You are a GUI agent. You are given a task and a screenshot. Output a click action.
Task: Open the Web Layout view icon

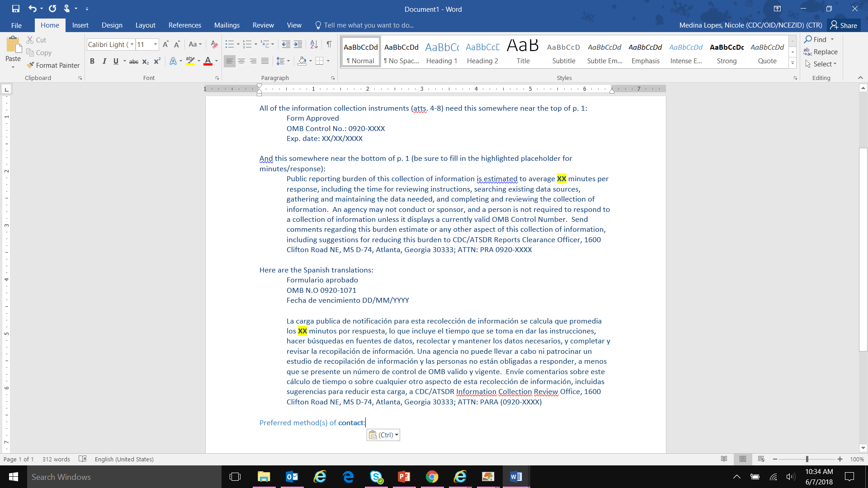tap(761, 459)
